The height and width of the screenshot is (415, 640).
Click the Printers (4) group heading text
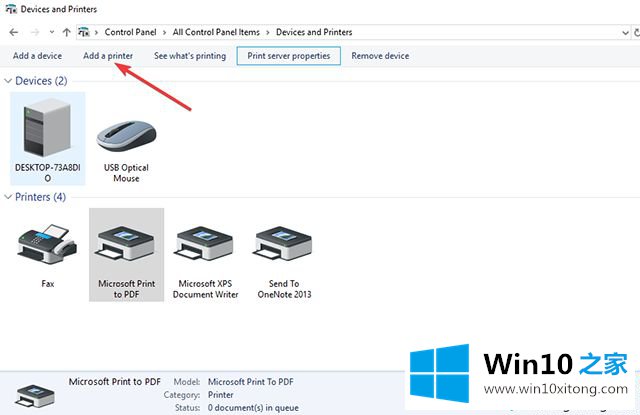pyautogui.click(x=40, y=197)
